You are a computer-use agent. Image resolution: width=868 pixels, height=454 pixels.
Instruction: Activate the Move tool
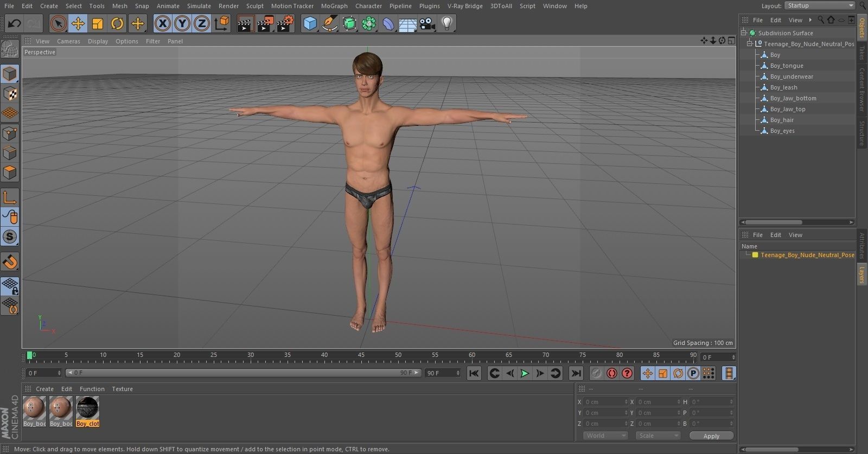(78, 23)
